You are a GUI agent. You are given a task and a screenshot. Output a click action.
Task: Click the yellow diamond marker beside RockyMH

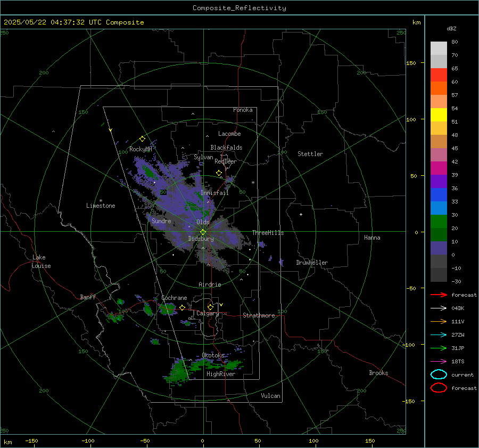coord(142,139)
